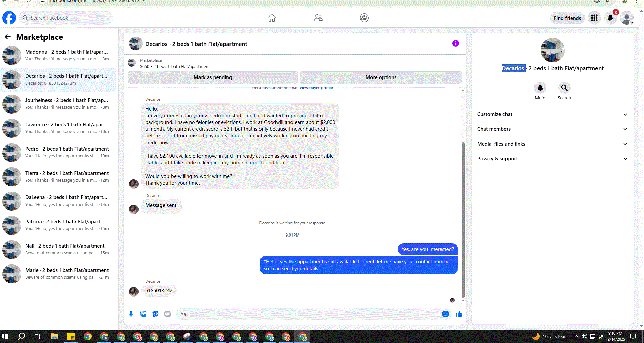Search in conversation magnifier icon
644x343 pixels.
(564, 88)
